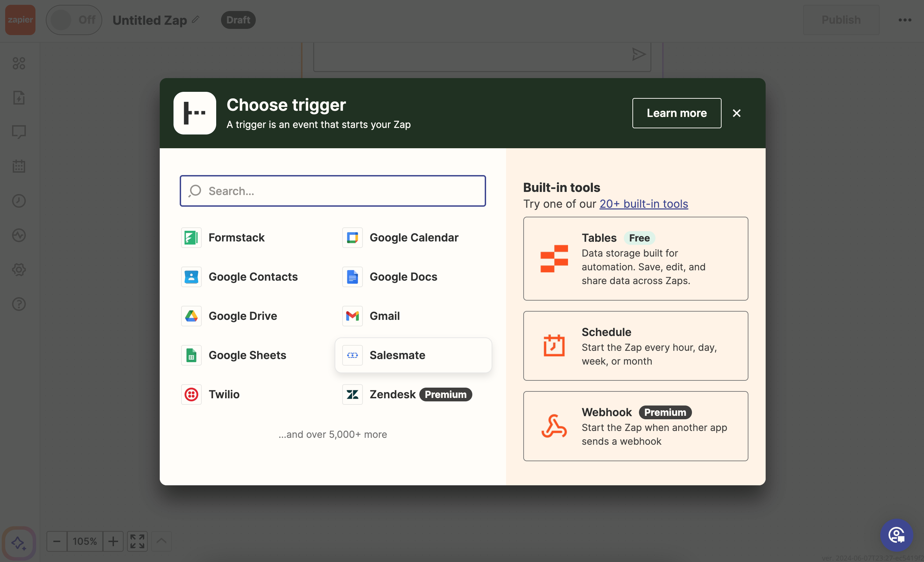Screen dimensions: 924x562
Task: Select Zendesk Premium app
Action: click(x=392, y=394)
